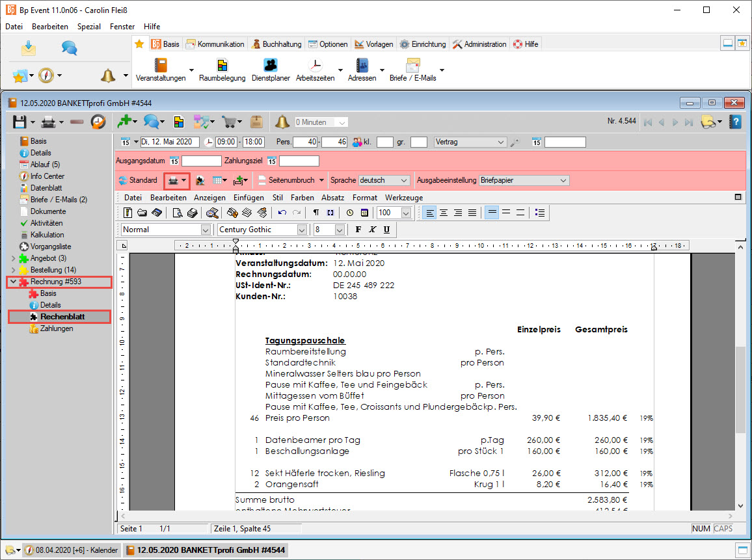Open the Raumbelegung module

tap(222, 70)
